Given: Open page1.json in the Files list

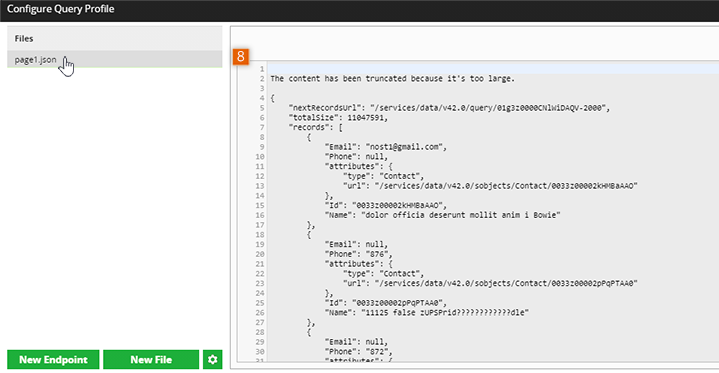Looking at the screenshot, I should click(x=115, y=60).
